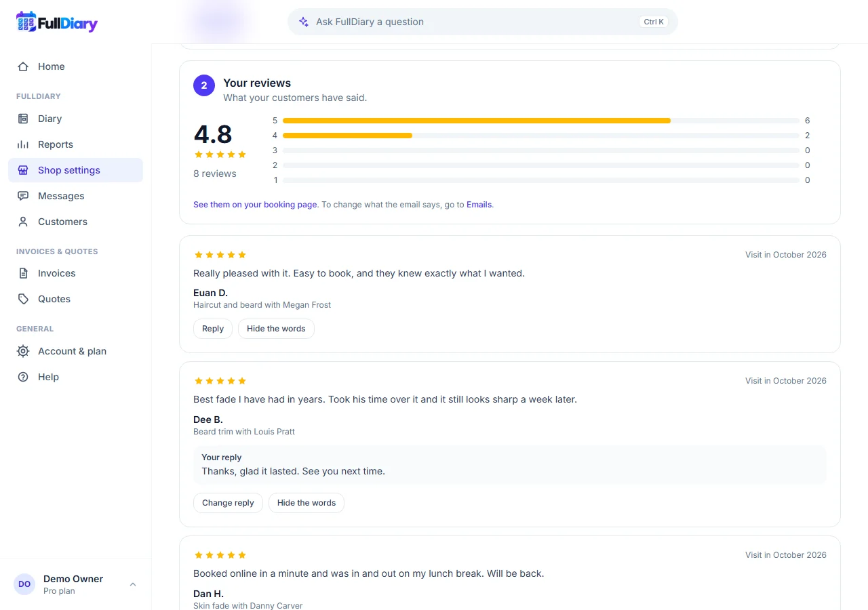Click the 'Thanks, glad it lasted' reply text
This screenshot has width=868, height=610.
293,471
